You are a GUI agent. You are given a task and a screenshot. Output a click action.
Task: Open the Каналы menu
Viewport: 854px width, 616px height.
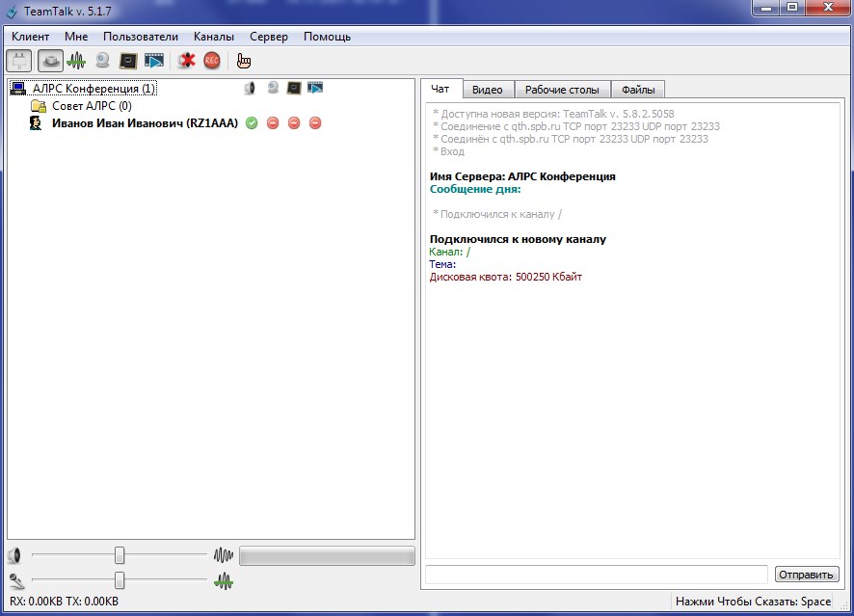point(213,37)
